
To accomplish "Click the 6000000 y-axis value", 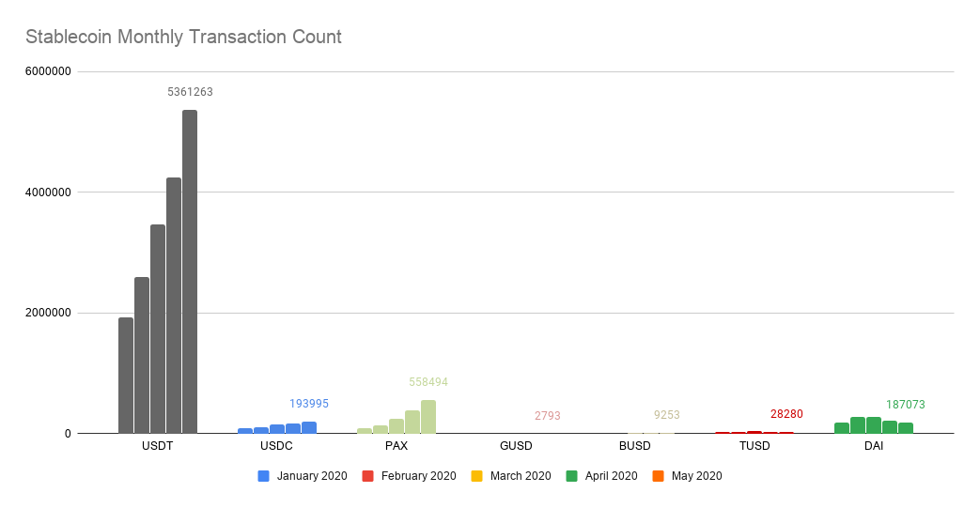I will (48, 71).
